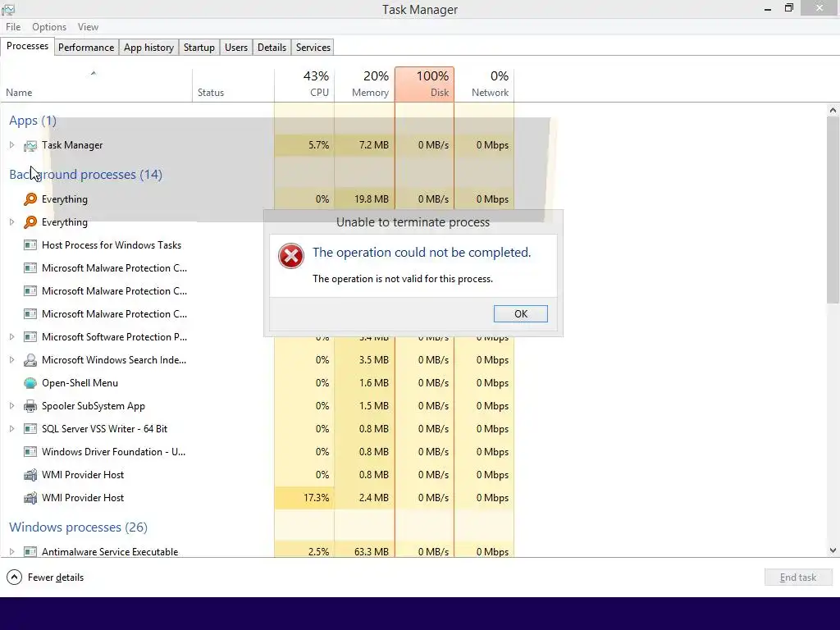Screen dimensions: 840x630
Task: Open the File menu
Action: (13, 27)
